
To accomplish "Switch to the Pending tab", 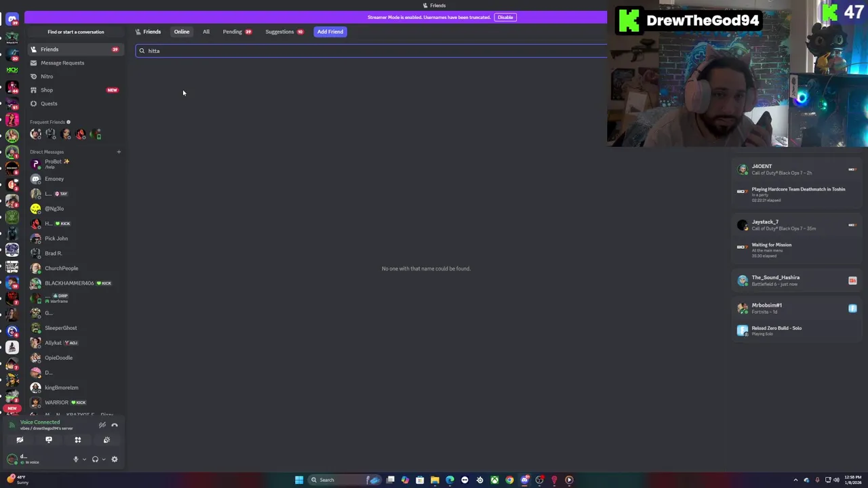I will [237, 32].
